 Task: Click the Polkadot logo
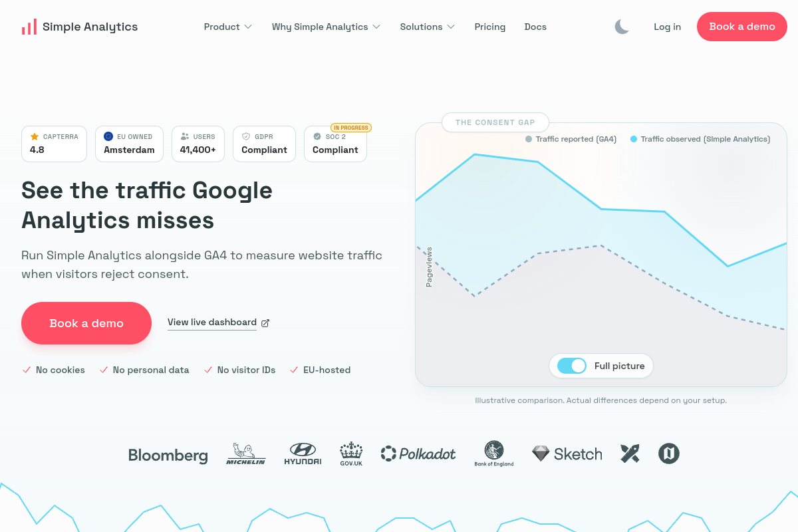(x=418, y=454)
